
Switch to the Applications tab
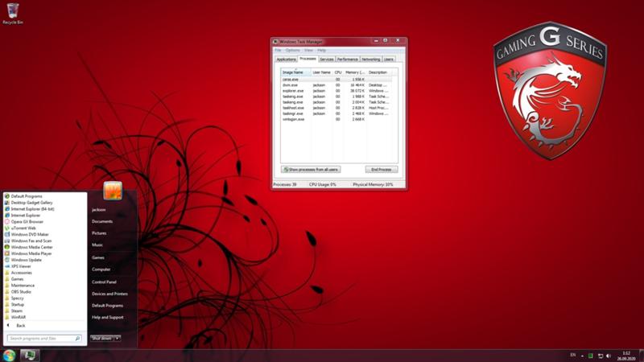click(286, 60)
